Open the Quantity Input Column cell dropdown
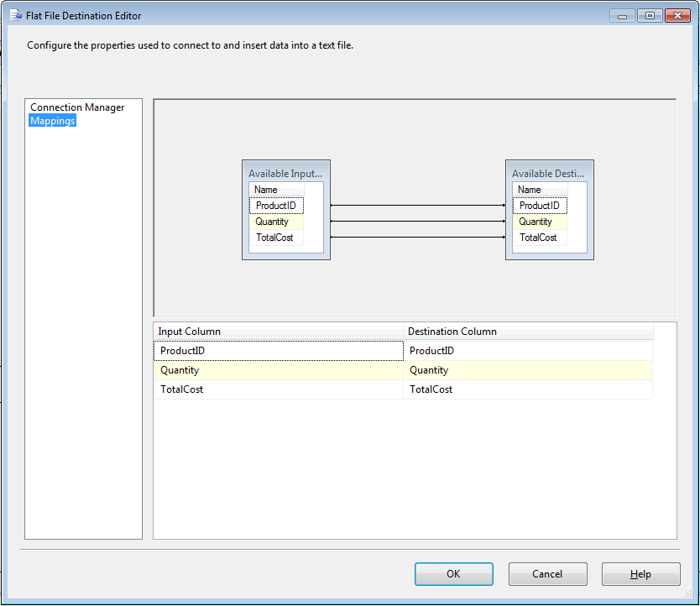 pos(279,370)
